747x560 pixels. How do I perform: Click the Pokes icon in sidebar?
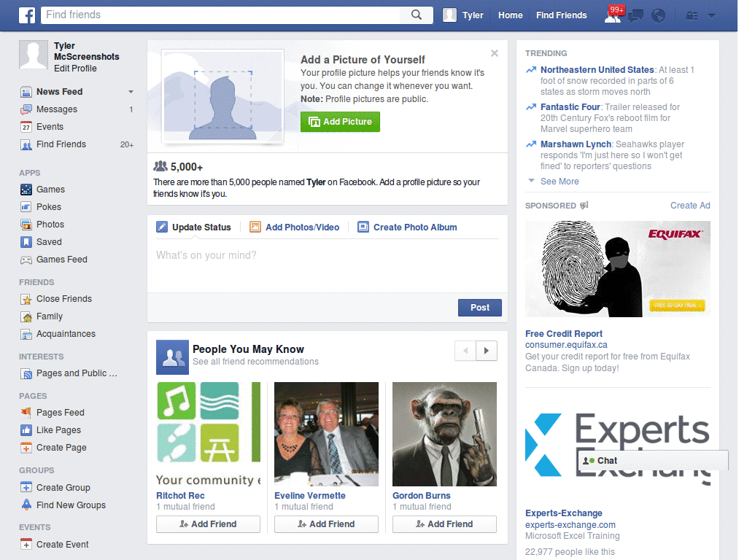click(x=26, y=207)
